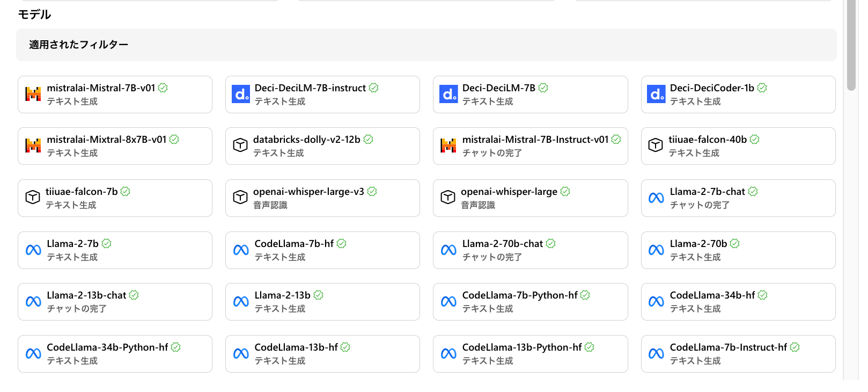Open the Llama-2-13b-chat model
This screenshot has height=392, width=868.
(x=115, y=302)
